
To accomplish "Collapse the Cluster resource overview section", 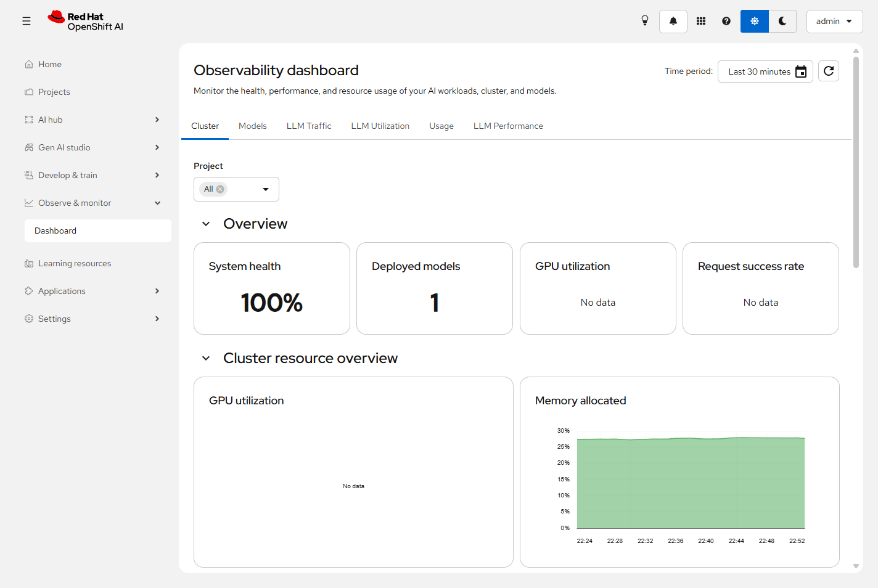I will coord(206,358).
